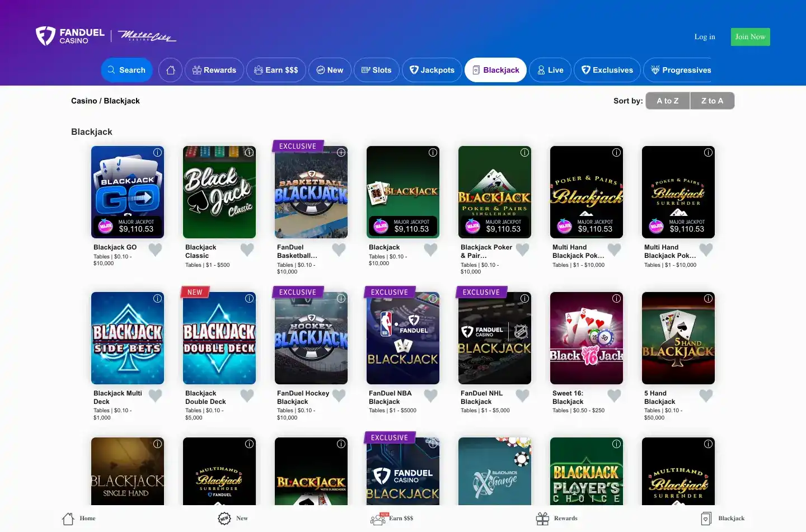
Task: Open FanDuel Basketball Blackjack thumbnail
Action: coord(311,192)
